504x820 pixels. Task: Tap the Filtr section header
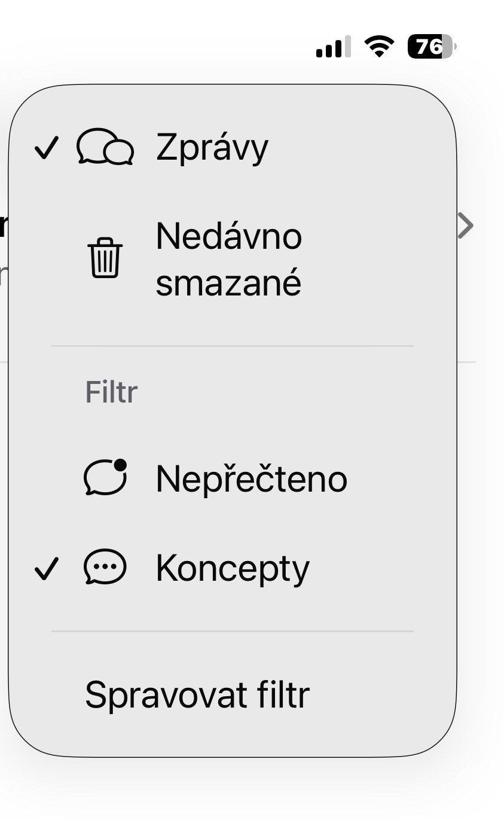pyautogui.click(x=112, y=392)
